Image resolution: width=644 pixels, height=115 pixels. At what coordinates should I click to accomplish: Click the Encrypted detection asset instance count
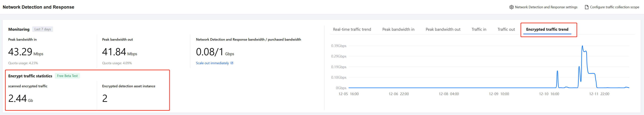point(105,99)
